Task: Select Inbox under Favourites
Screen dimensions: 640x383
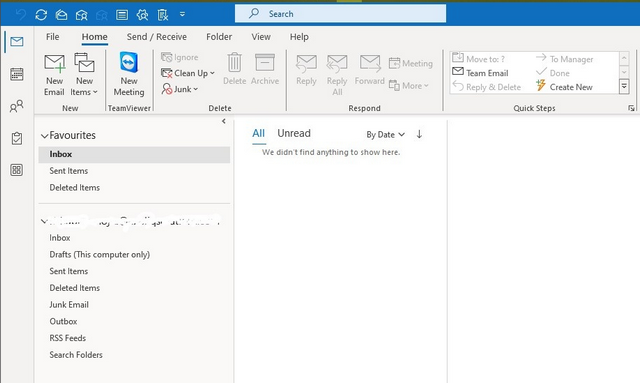Action: point(134,154)
